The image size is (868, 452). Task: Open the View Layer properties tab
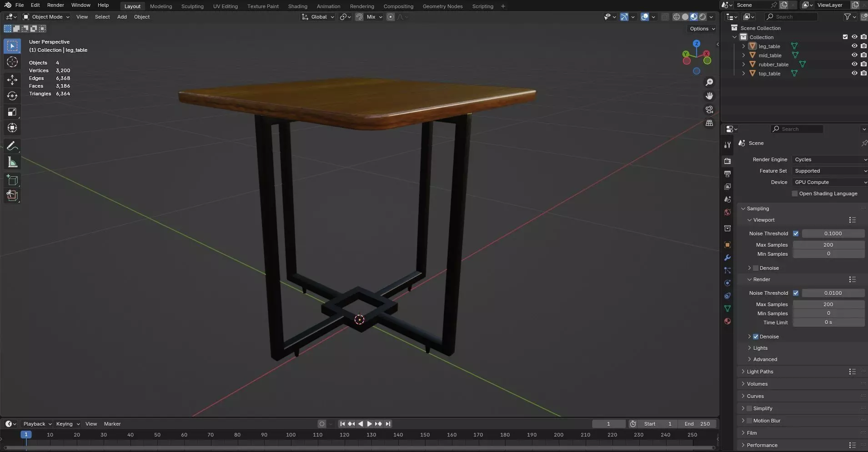(728, 187)
